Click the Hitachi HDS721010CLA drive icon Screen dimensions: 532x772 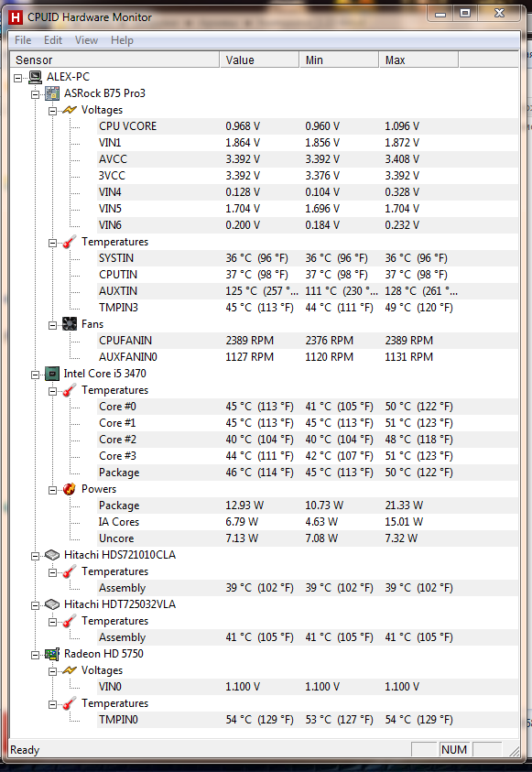pos(52,555)
